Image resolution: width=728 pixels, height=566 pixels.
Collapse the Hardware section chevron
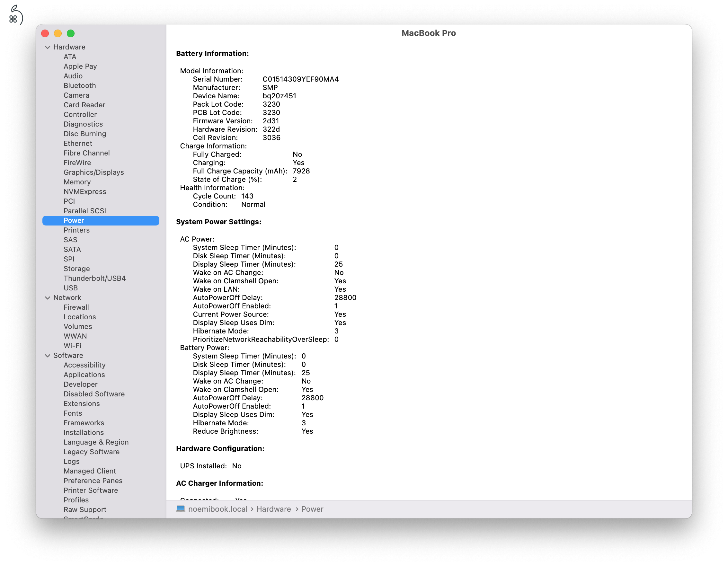(x=47, y=47)
